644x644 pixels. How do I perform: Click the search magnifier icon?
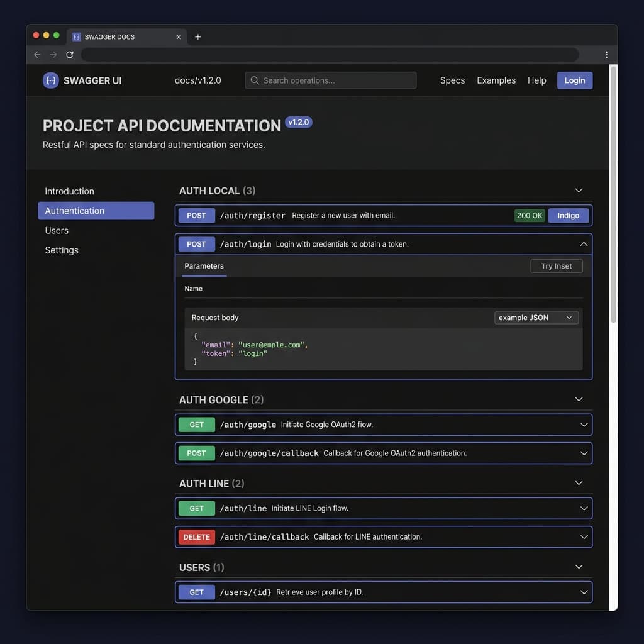click(x=254, y=80)
